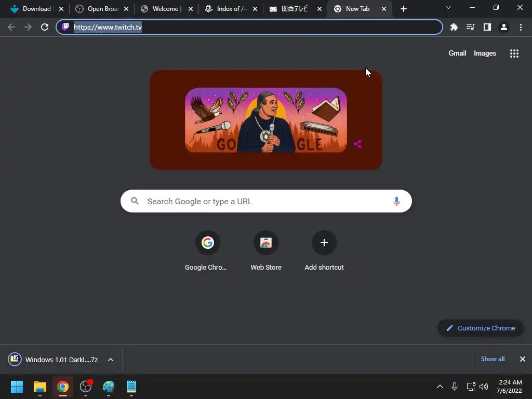Open a new tab with plus button
The width and height of the screenshot is (532, 399).
pyautogui.click(x=403, y=9)
